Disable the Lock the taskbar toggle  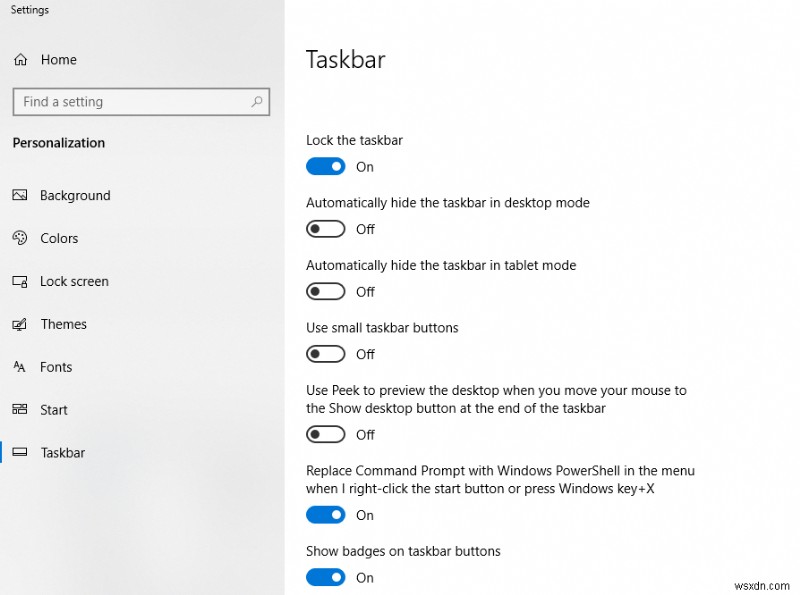point(325,166)
